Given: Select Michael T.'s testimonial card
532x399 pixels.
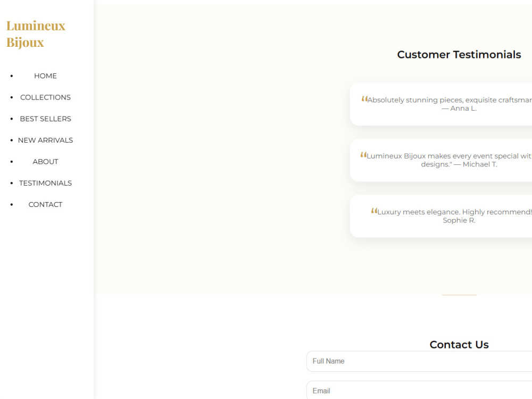Looking at the screenshot, I should tap(441, 160).
